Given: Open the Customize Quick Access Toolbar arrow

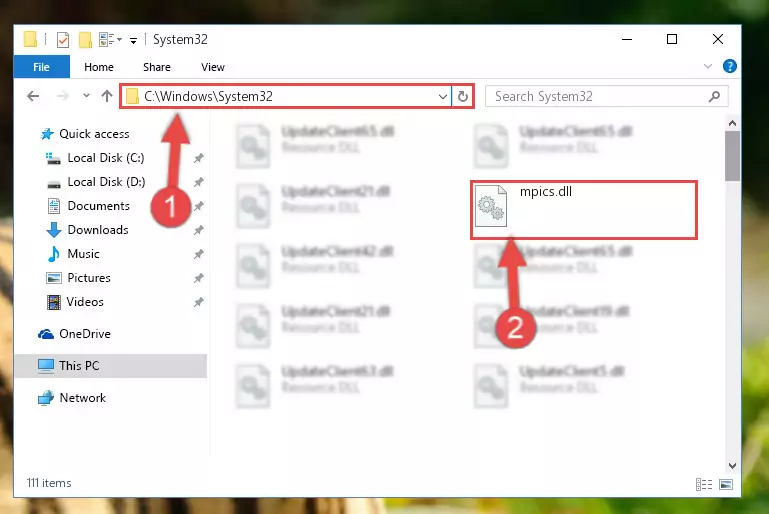Looking at the screenshot, I should [x=133, y=40].
